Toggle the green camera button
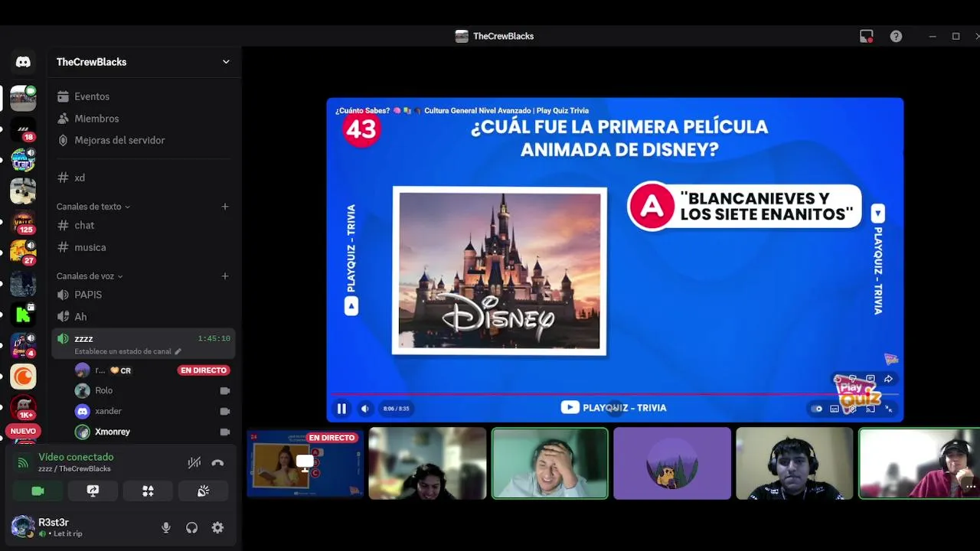 pos(38,491)
